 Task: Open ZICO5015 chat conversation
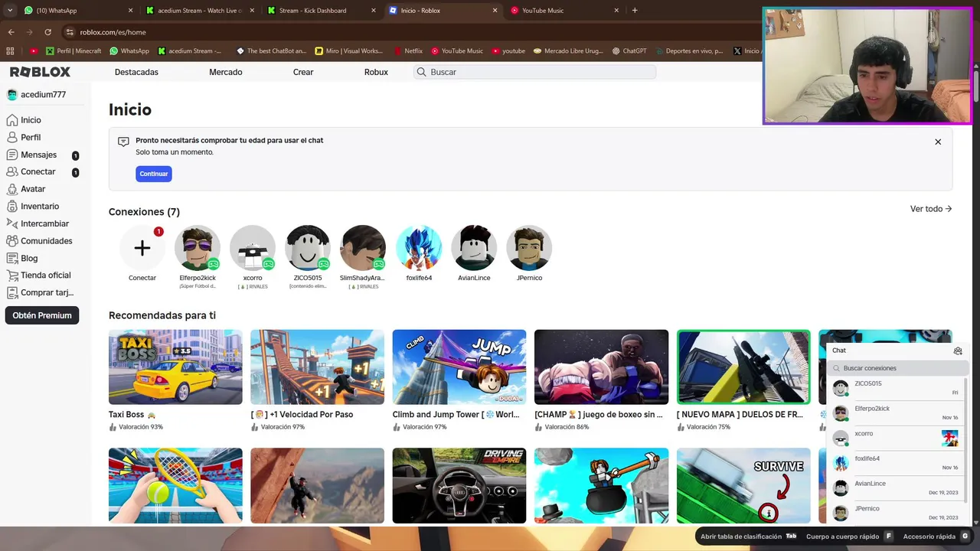pos(896,388)
